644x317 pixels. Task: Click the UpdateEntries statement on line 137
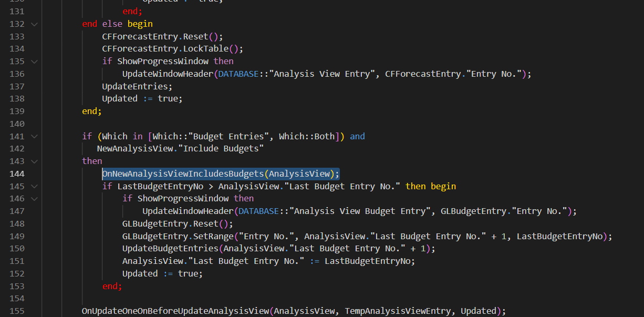pos(136,86)
